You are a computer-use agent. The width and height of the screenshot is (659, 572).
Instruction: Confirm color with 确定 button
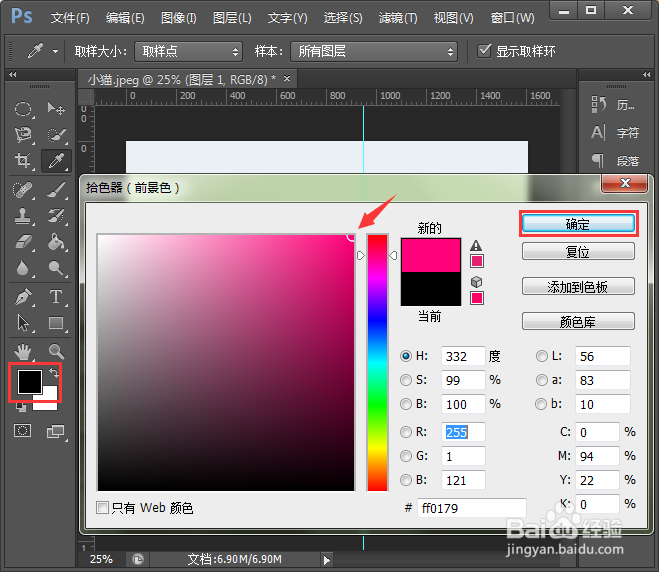(x=578, y=224)
